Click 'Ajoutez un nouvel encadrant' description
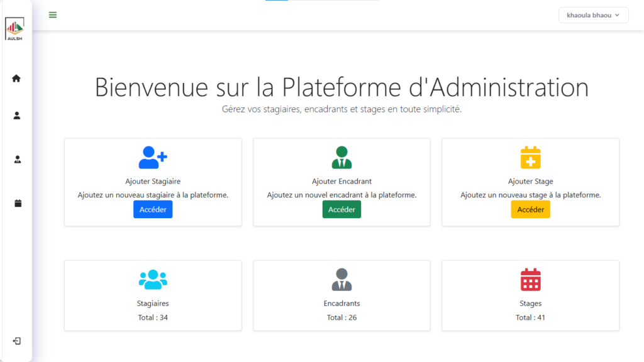The image size is (644, 362). [x=341, y=195]
